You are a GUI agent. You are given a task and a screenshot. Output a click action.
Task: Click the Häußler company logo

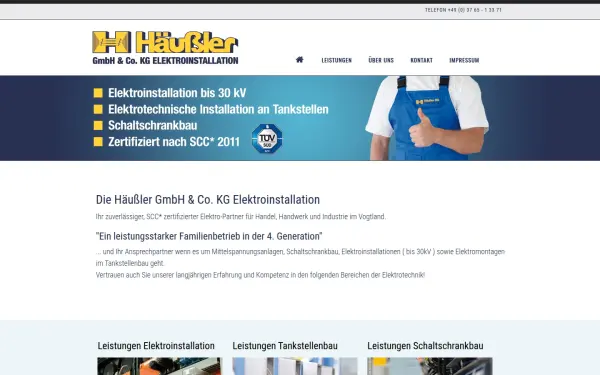(x=165, y=47)
